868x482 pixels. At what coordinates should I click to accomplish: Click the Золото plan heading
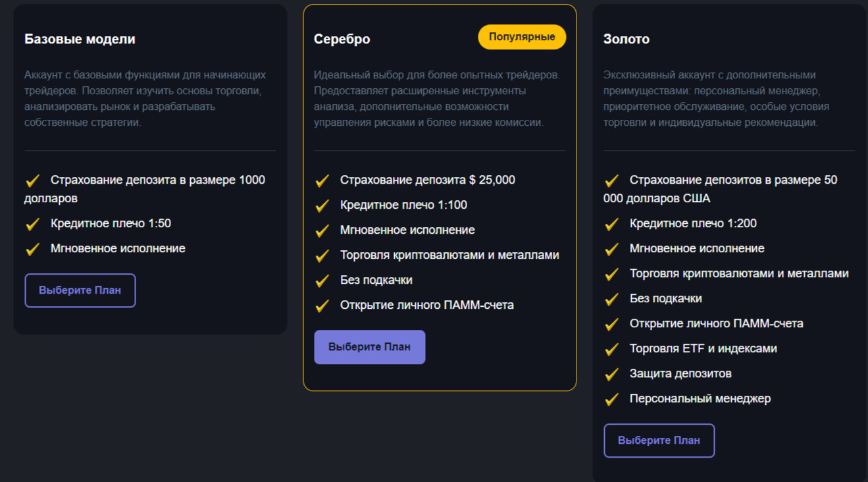click(626, 39)
